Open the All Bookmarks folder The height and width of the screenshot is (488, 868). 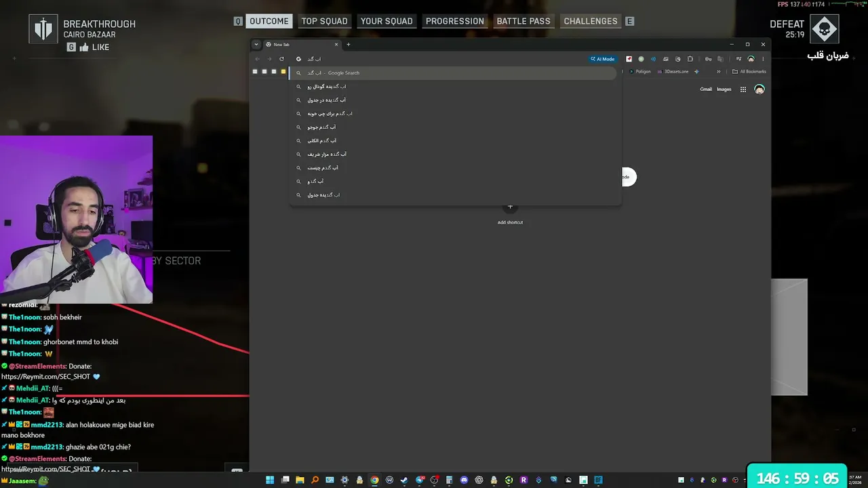[749, 72]
